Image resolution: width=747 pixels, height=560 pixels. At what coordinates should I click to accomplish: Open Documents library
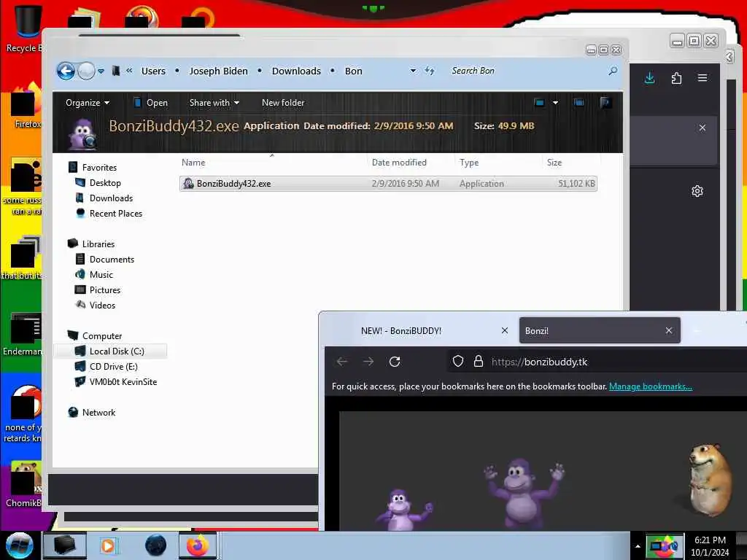tap(112, 260)
